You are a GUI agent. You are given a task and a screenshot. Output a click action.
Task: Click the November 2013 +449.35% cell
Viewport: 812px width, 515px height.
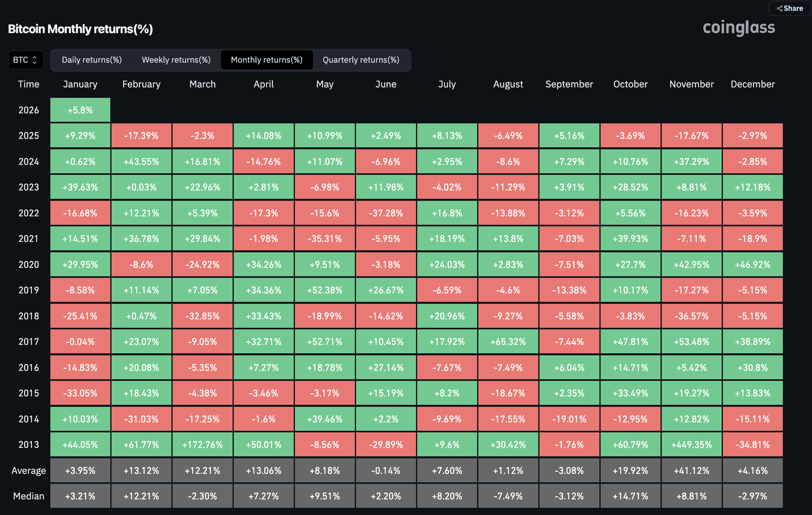[x=691, y=445]
